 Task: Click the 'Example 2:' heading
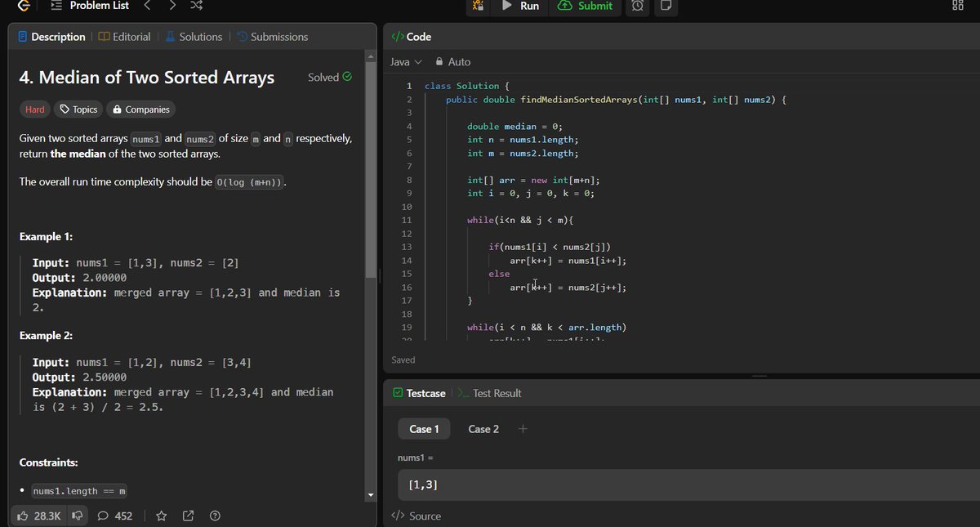47,336
